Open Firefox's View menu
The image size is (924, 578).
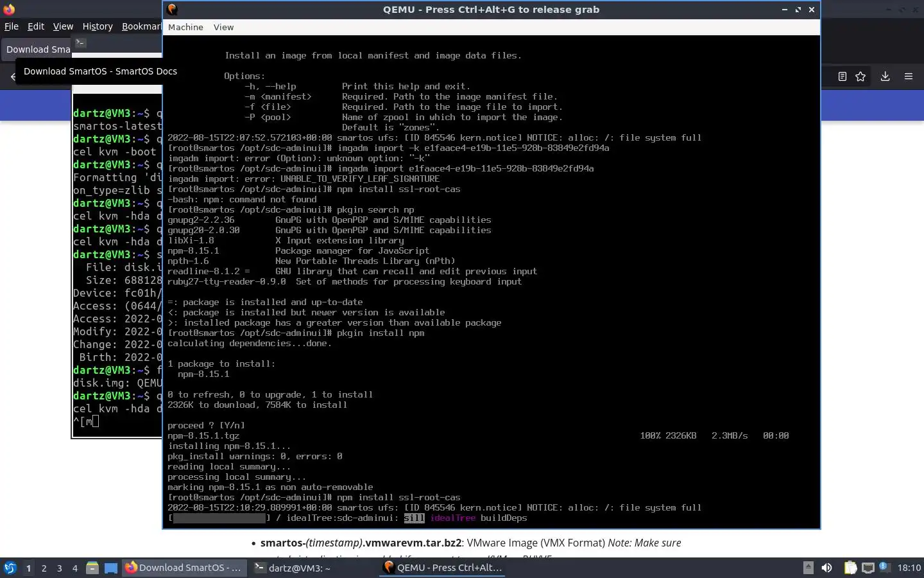pos(63,26)
